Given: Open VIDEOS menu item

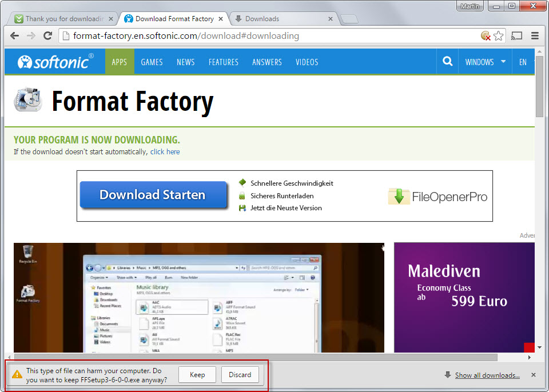Looking at the screenshot, I should point(307,62).
